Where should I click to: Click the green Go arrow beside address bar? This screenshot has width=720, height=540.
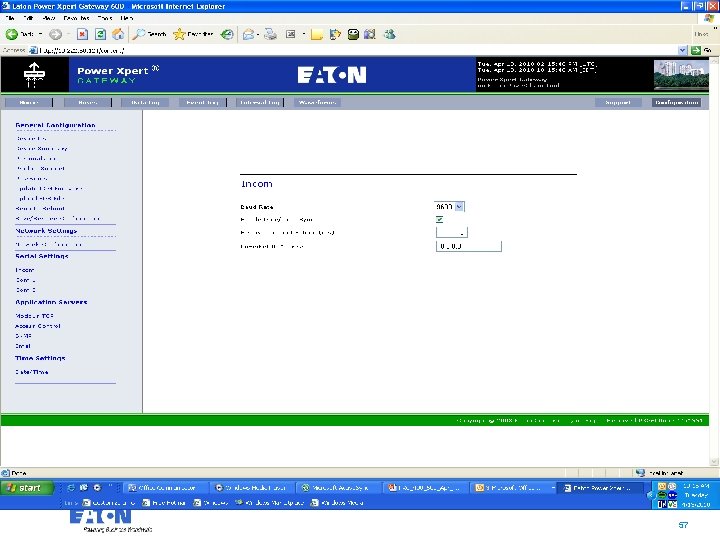point(696,50)
